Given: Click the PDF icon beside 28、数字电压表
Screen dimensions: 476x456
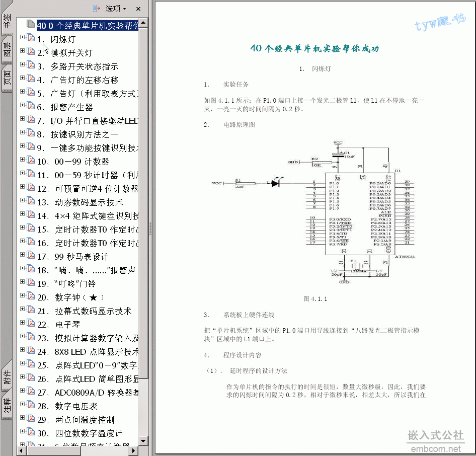Looking at the screenshot, I should (x=30, y=405).
